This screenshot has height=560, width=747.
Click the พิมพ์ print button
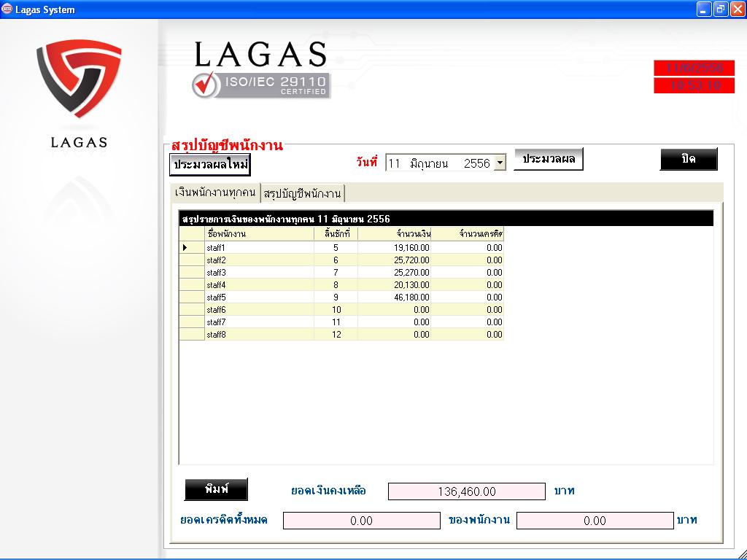(216, 489)
